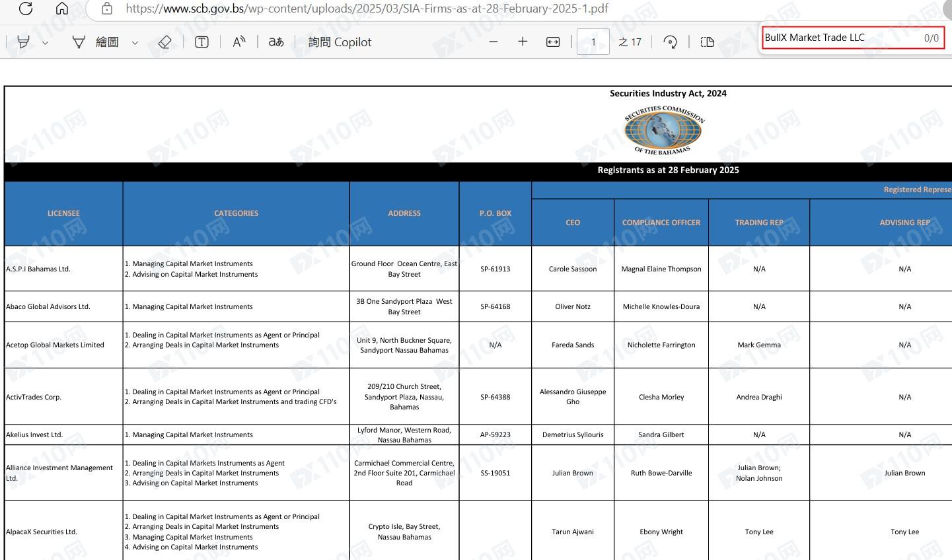Start read aloud with the A icon

point(239,42)
